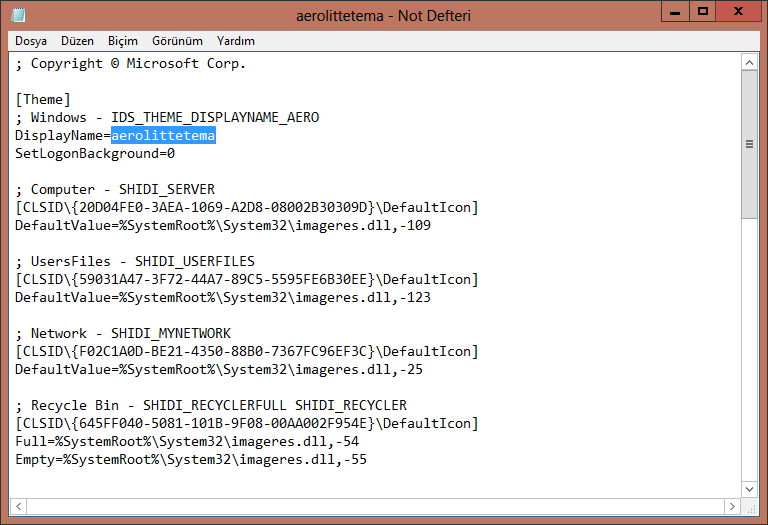Click the horizontal scrollbar left arrow
The image size is (768, 525).
tap(19, 506)
